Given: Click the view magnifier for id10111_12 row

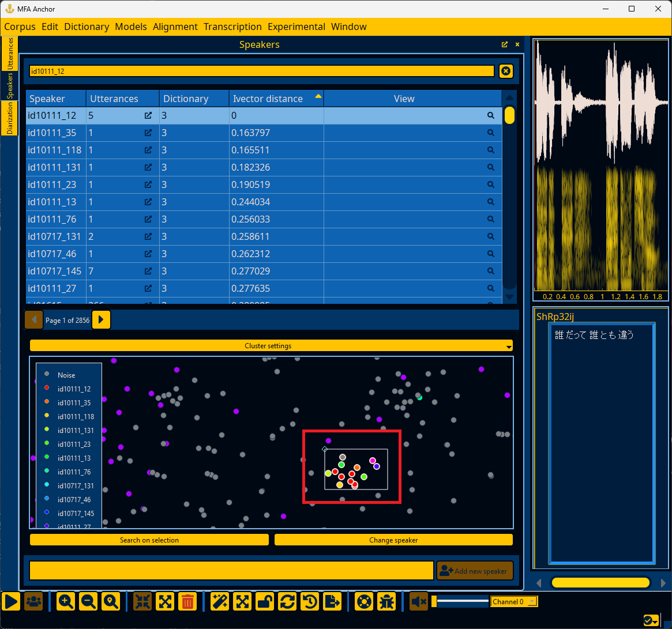Looking at the screenshot, I should coord(491,115).
